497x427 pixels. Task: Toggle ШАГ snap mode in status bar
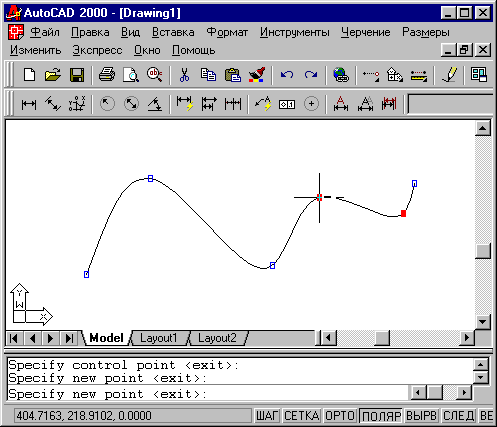click(267, 416)
